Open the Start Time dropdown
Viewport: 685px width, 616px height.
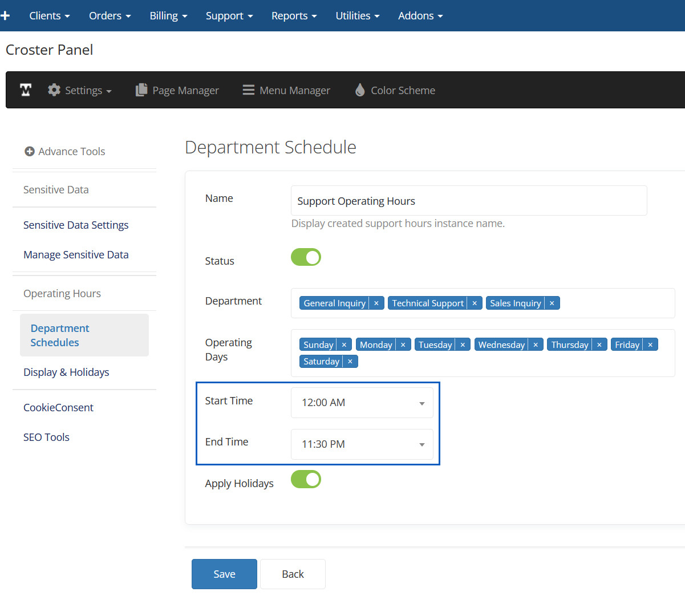[x=362, y=403]
